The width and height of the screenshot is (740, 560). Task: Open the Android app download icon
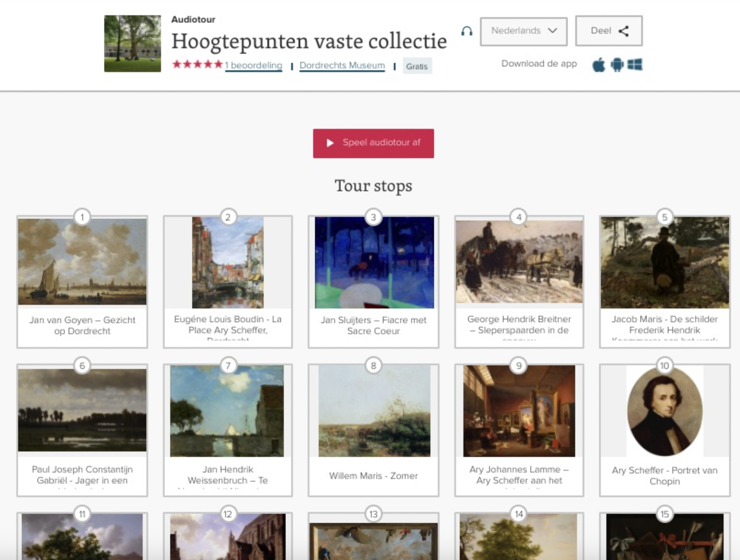coord(617,65)
